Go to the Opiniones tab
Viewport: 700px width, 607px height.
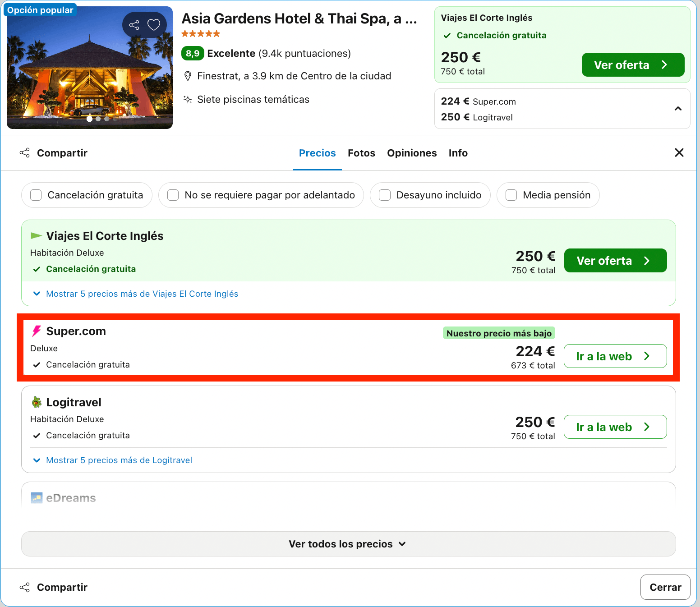point(412,153)
